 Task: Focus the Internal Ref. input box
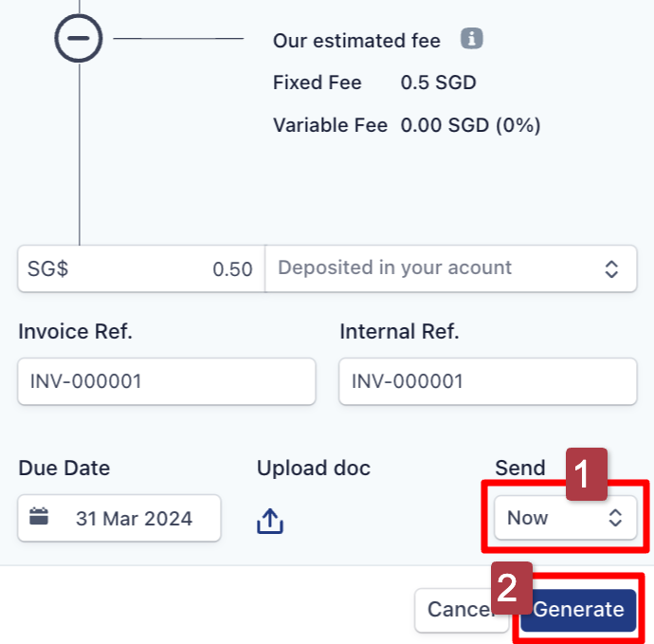pos(487,381)
